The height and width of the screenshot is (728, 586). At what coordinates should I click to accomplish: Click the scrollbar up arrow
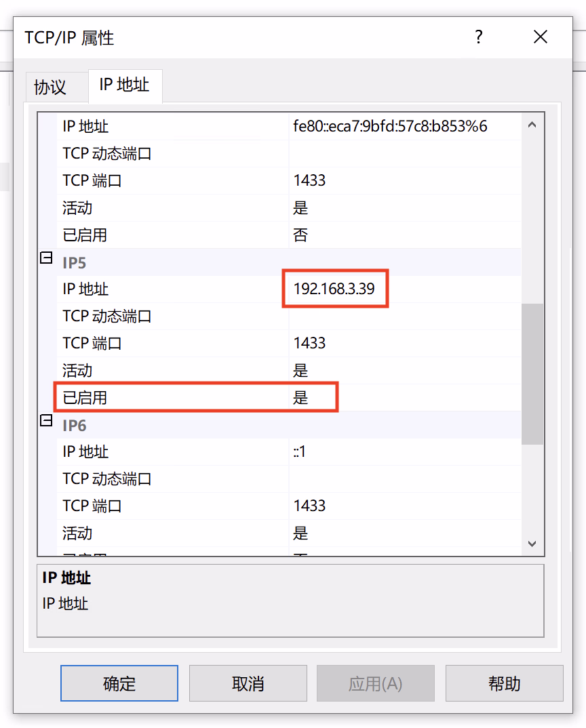[532, 125]
